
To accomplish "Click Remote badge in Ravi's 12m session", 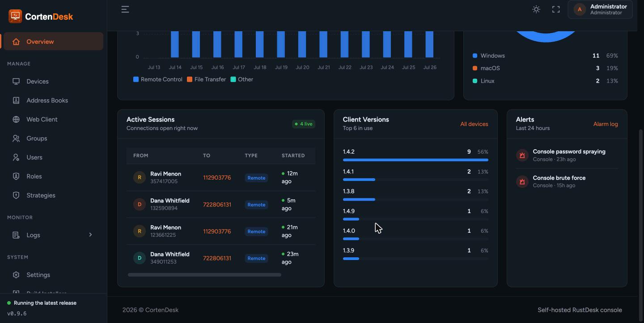I will point(256,178).
